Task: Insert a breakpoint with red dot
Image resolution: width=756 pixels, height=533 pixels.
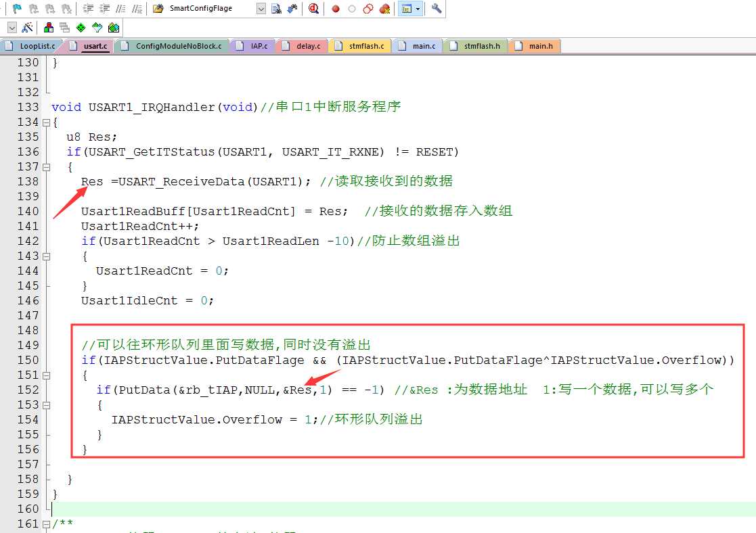Action: tap(336, 8)
